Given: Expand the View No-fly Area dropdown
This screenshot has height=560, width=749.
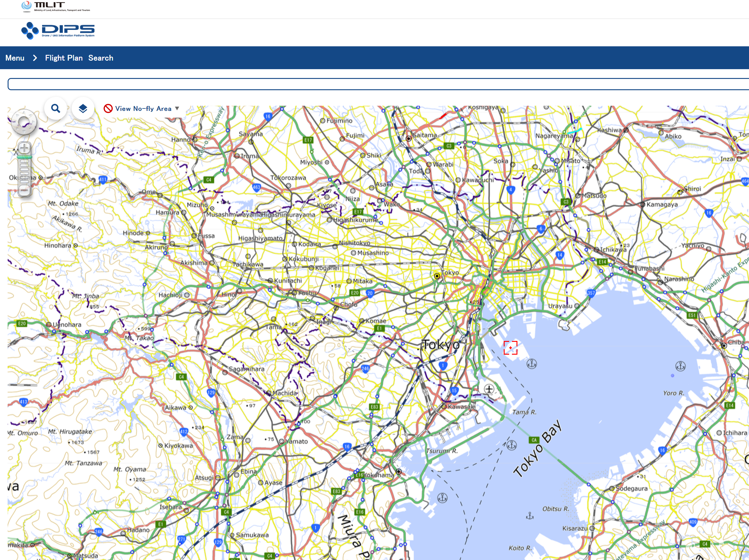Looking at the screenshot, I should pyautogui.click(x=143, y=109).
